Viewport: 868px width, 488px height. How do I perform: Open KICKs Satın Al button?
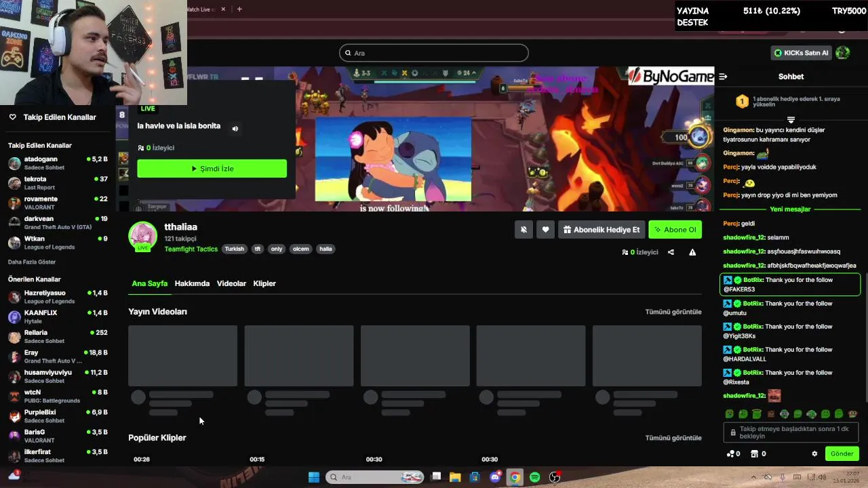coord(801,53)
